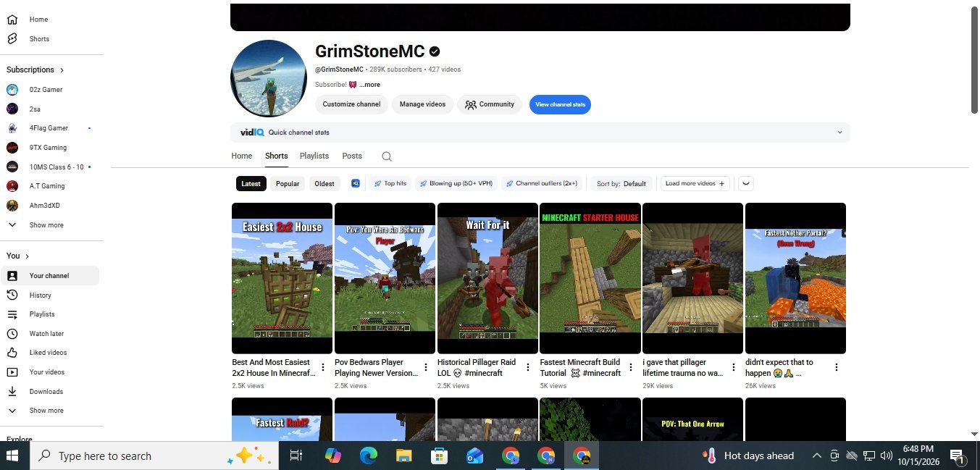Open options for didn't expect that short
The width and height of the screenshot is (980, 470).
[x=837, y=367]
